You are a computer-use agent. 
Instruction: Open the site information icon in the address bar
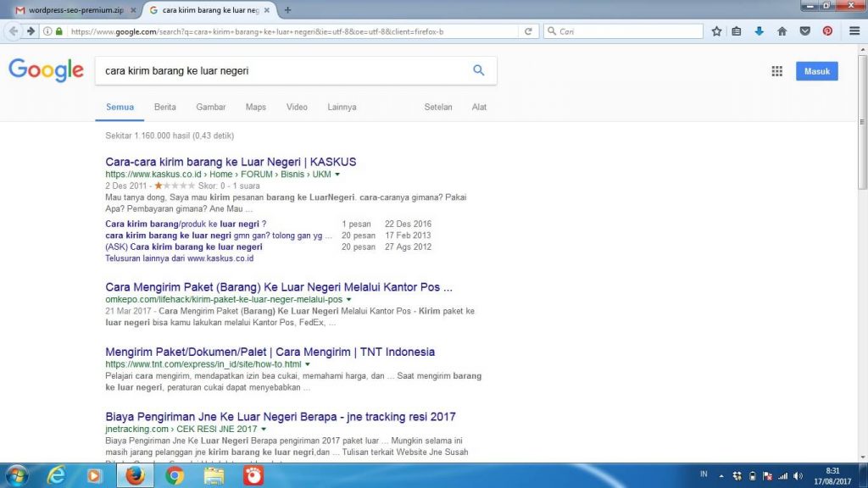point(47,31)
